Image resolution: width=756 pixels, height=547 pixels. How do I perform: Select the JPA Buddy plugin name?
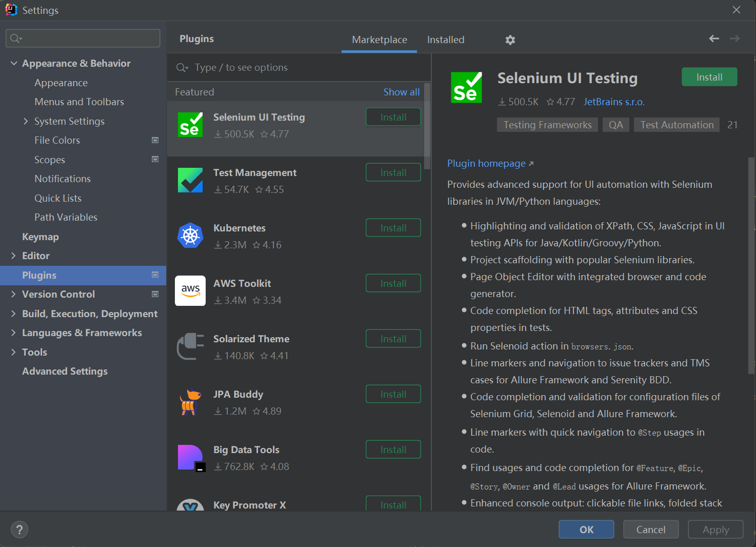[x=238, y=394]
